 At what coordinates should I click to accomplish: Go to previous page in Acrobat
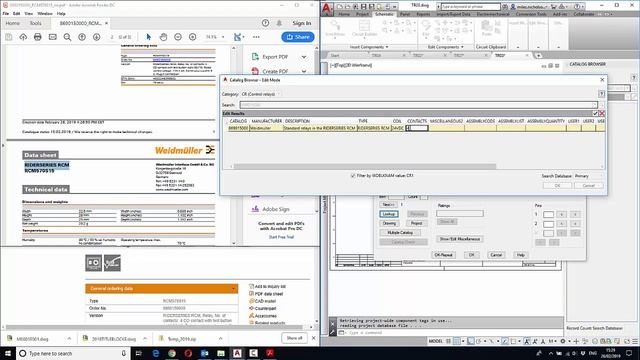pos(82,37)
